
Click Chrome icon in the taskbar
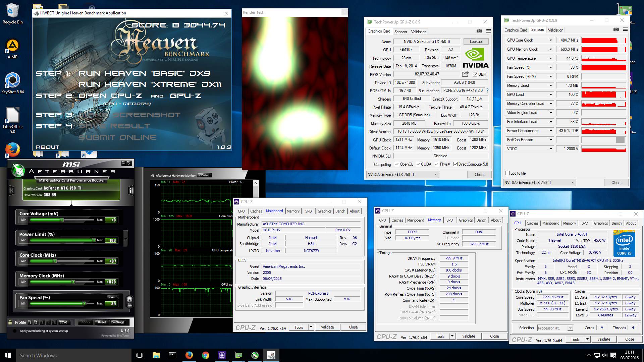click(x=205, y=355)
